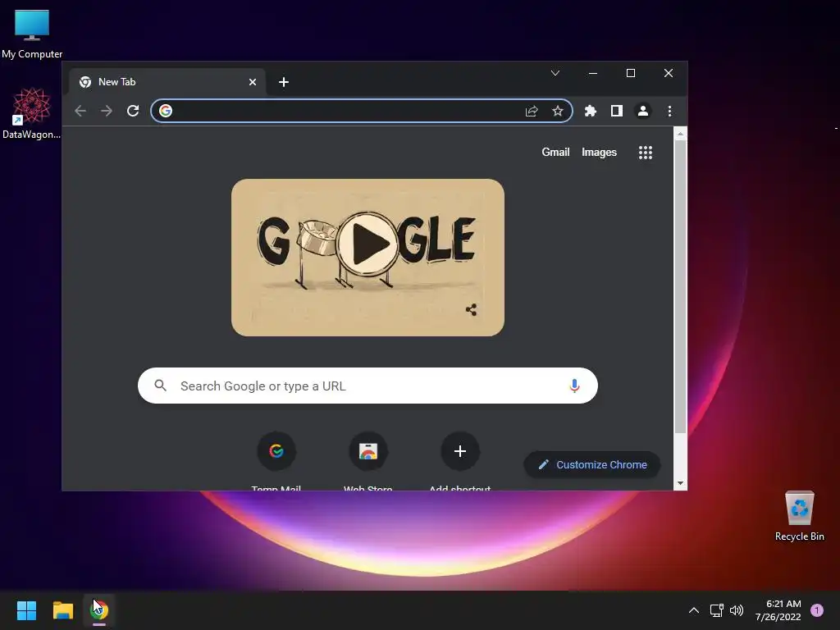Maximize the Chrome window
840x630 pixels.
(631, 73)
